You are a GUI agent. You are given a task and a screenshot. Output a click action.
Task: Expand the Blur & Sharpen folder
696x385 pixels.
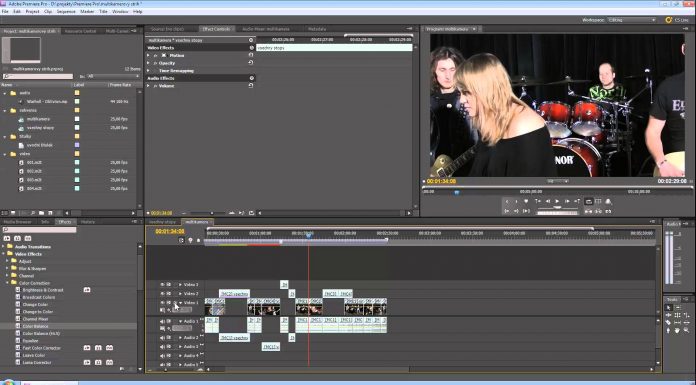pos(8,269)
